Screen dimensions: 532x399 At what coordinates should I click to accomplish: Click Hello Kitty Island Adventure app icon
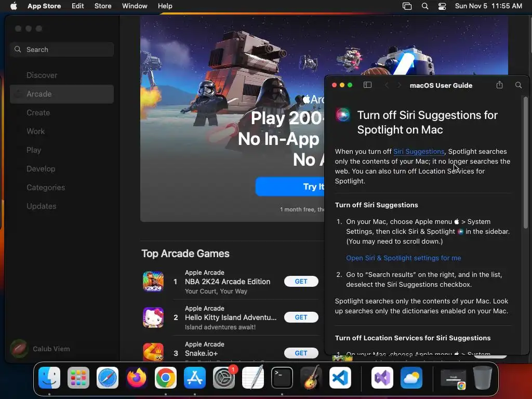[153, 317]
